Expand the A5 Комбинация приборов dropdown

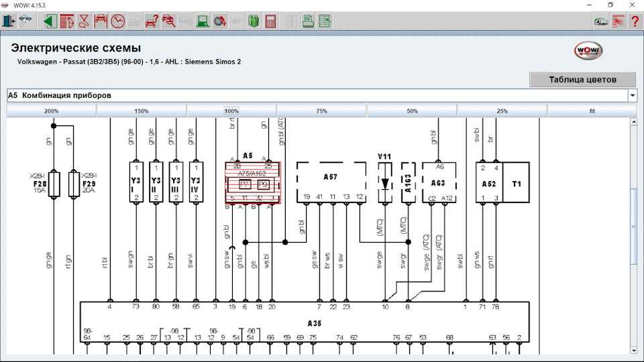click(633, 95)
